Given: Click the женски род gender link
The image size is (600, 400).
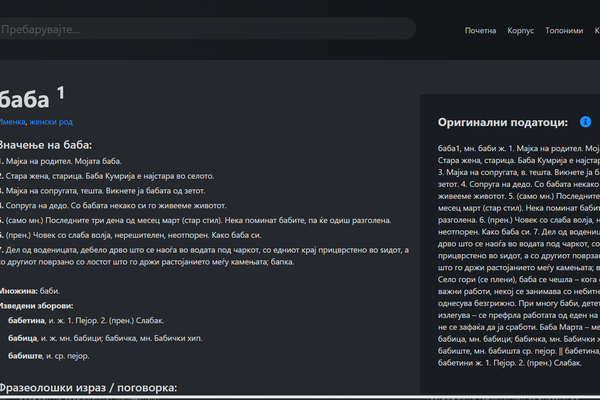Looking at the screenshot, I should click(x=52, y=122).
